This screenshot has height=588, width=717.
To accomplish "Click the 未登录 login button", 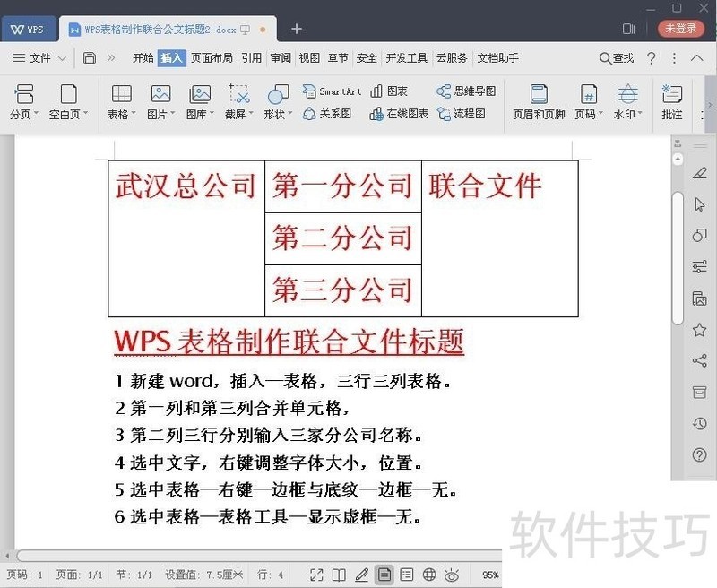I will [681, 29].
